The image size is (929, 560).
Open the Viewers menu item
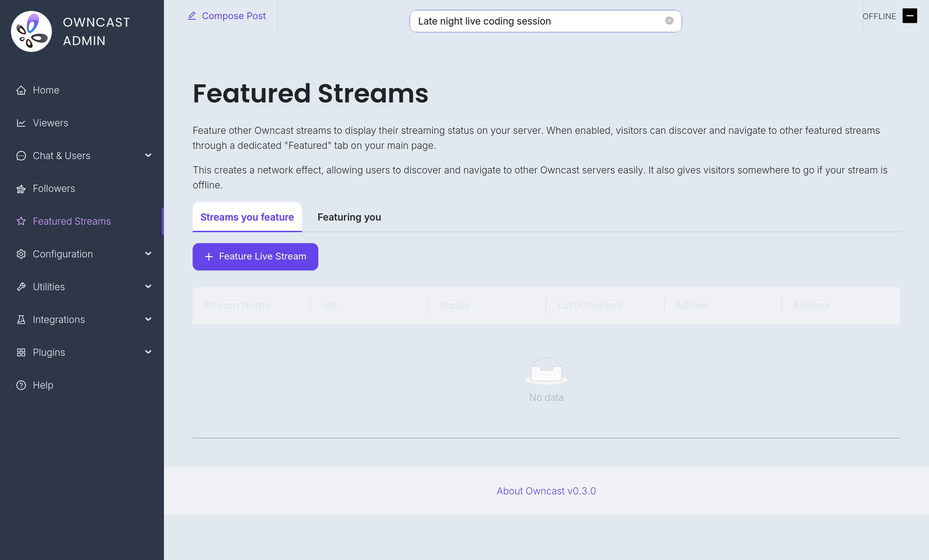click(x=81, y=123)
